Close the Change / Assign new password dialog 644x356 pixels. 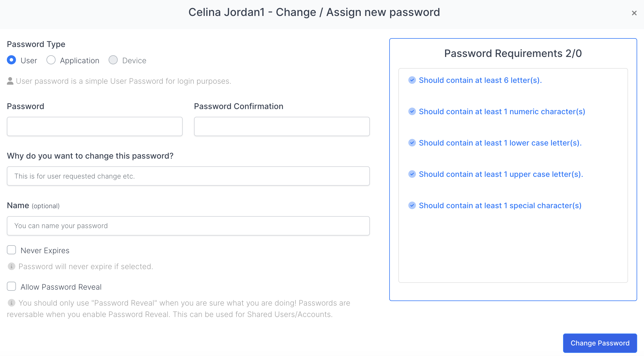coord(634,13)
